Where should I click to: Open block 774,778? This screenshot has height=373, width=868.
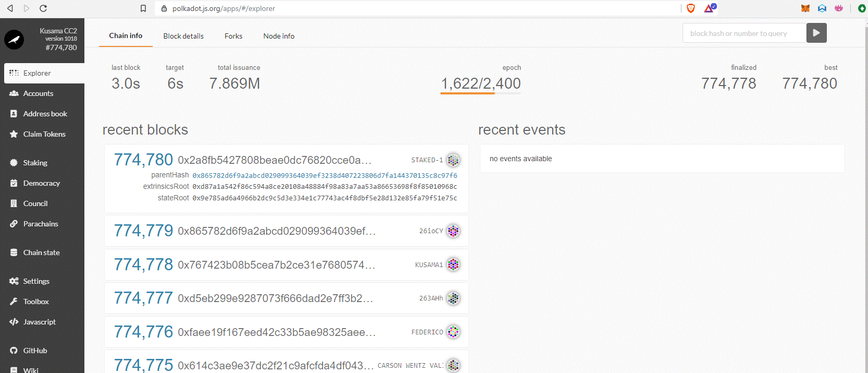[x=143, y=264]
